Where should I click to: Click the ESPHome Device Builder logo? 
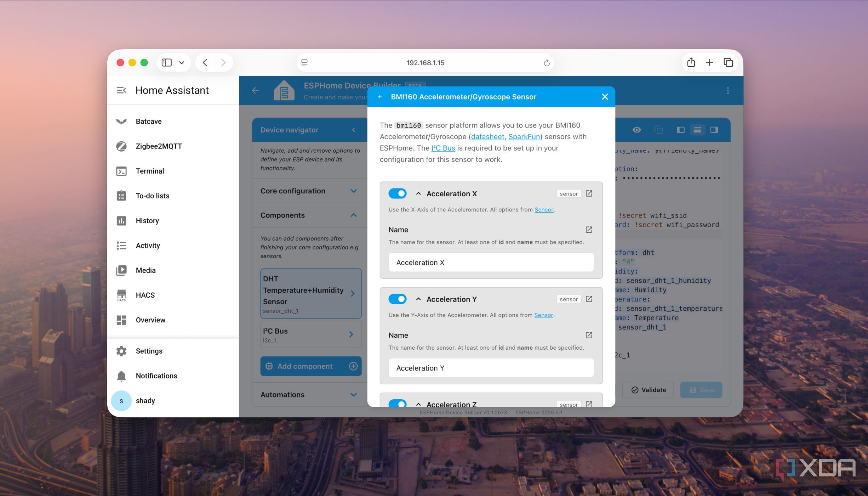coord(284,91)
